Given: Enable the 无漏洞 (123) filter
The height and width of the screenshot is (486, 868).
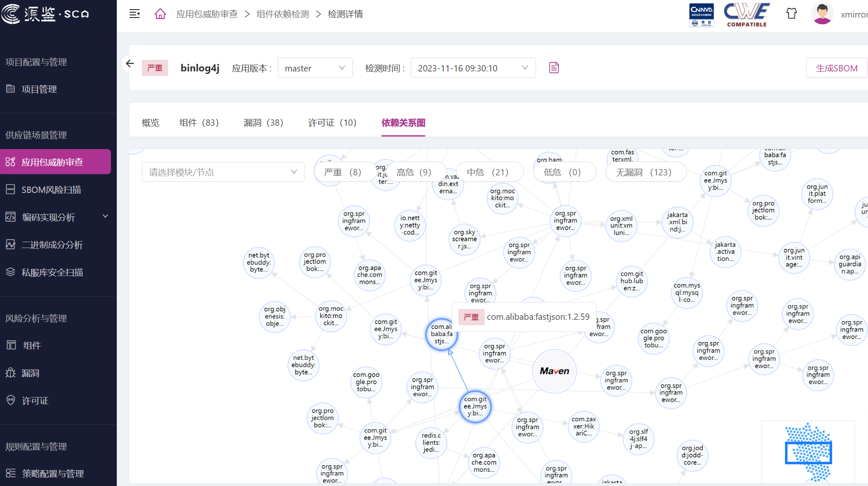Looking at the screenshot, I should pyautogui.click(x=646, y=172).
